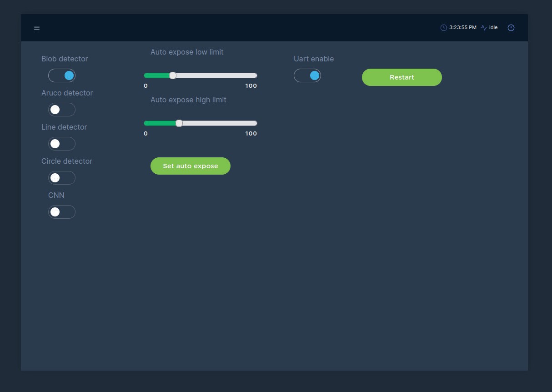Enable the Circle detector switch
The height and width of the screenshot is (392, 552).
62,178
